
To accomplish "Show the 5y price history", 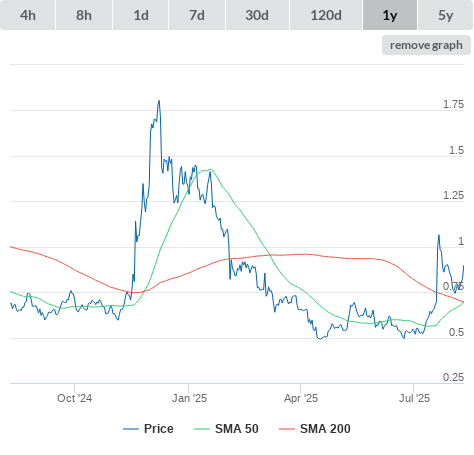I will 445,15.
